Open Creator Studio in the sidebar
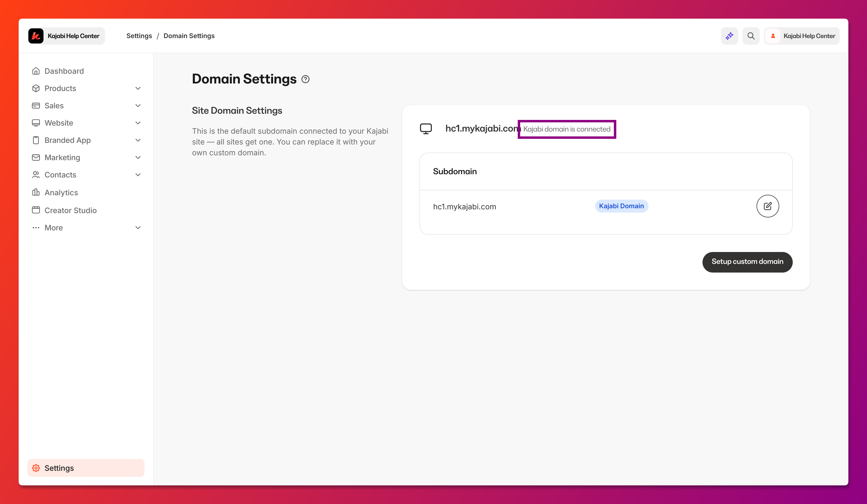This screenshot has width=867, height=504. [x=86, y=210]
